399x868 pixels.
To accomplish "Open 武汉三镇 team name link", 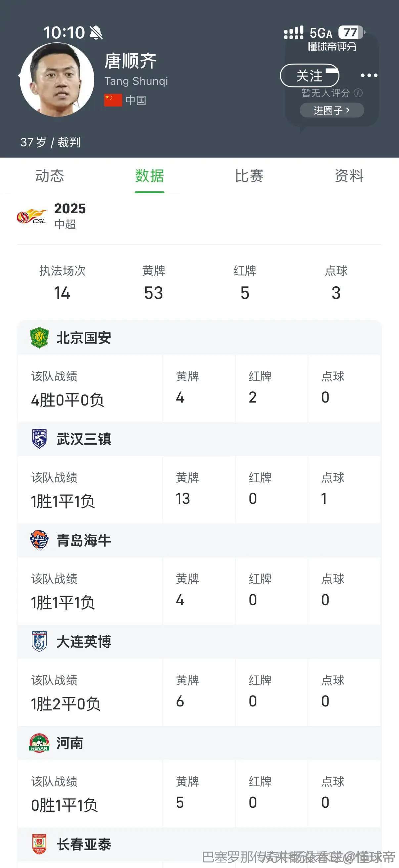I will (84, 439).
